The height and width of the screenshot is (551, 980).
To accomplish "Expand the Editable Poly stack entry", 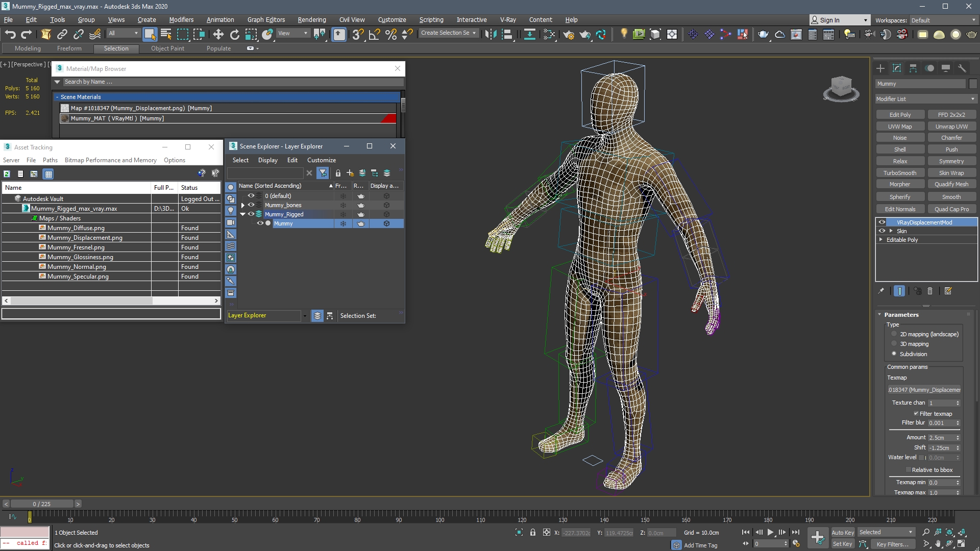I will pyautogui.click(x=881, y=240).
